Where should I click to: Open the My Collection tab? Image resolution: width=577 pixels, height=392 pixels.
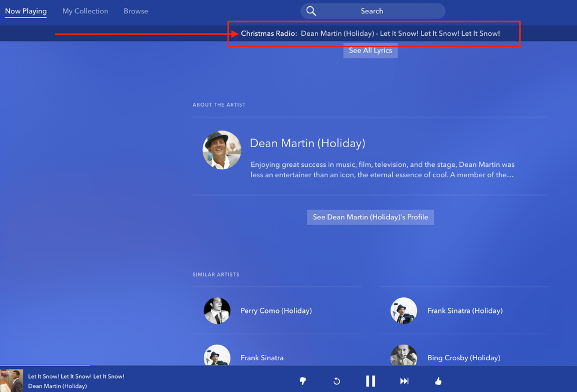[85, 11]
